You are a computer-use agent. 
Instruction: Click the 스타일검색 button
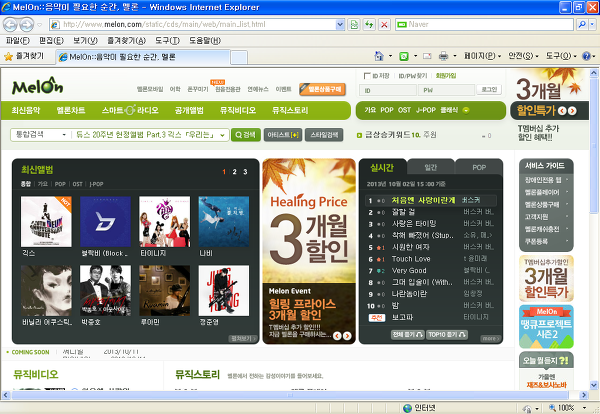pyautogui.click(x=324, y=135)
